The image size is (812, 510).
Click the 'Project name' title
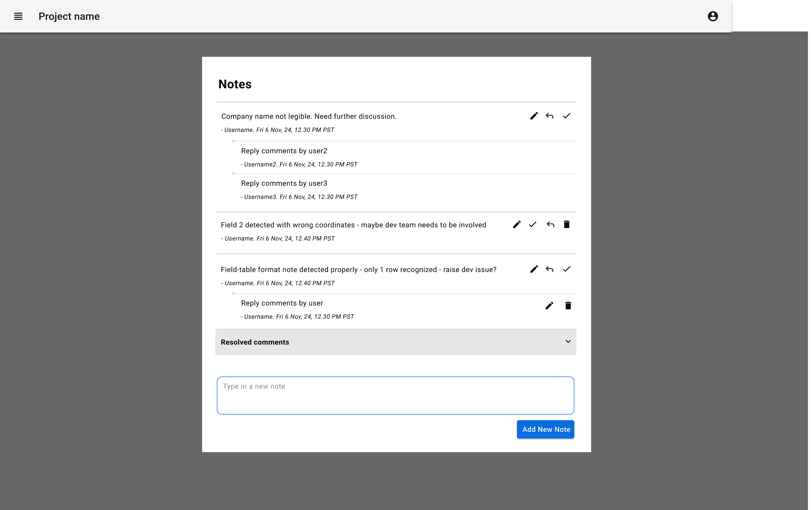pos(69,16)
